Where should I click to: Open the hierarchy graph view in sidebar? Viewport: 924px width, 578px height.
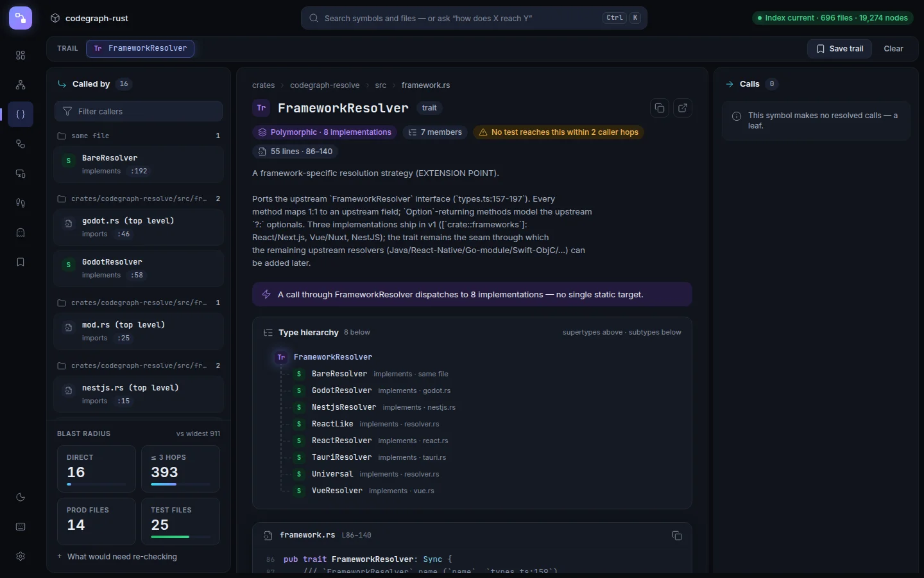21,85
